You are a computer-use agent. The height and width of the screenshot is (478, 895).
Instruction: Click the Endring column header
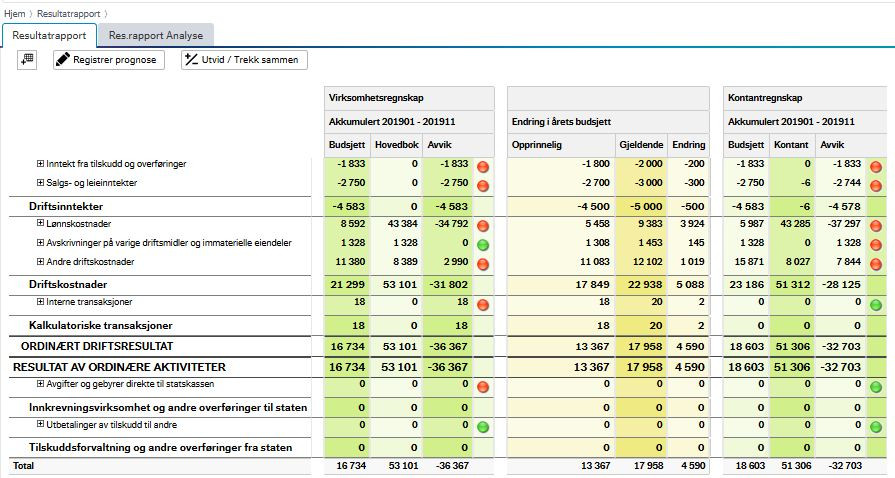[x=688, y=145]
